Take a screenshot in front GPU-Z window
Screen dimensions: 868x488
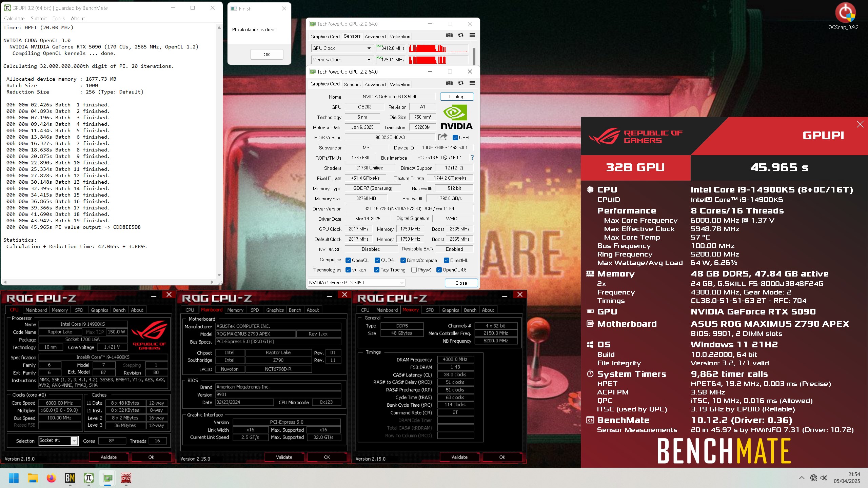point(449,83)
